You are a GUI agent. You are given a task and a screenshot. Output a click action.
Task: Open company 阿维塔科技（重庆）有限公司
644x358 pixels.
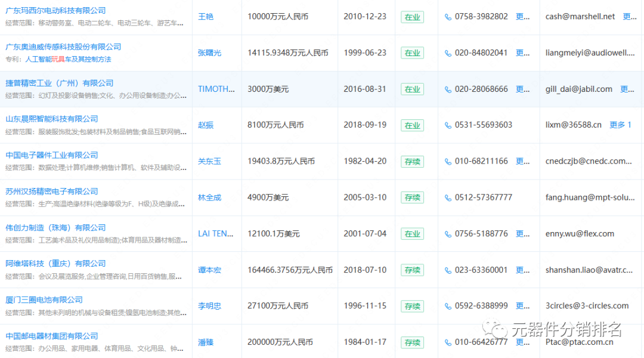tap(55, 263)
